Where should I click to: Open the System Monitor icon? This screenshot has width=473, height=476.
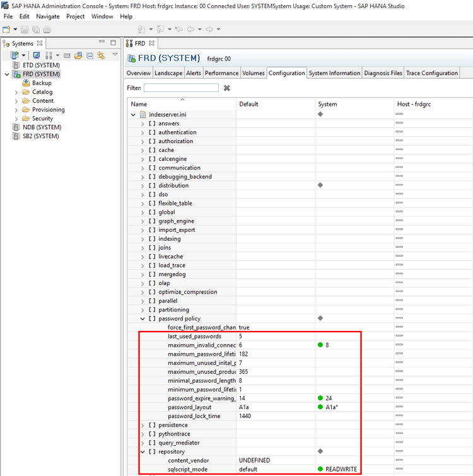tap(37, 55)
